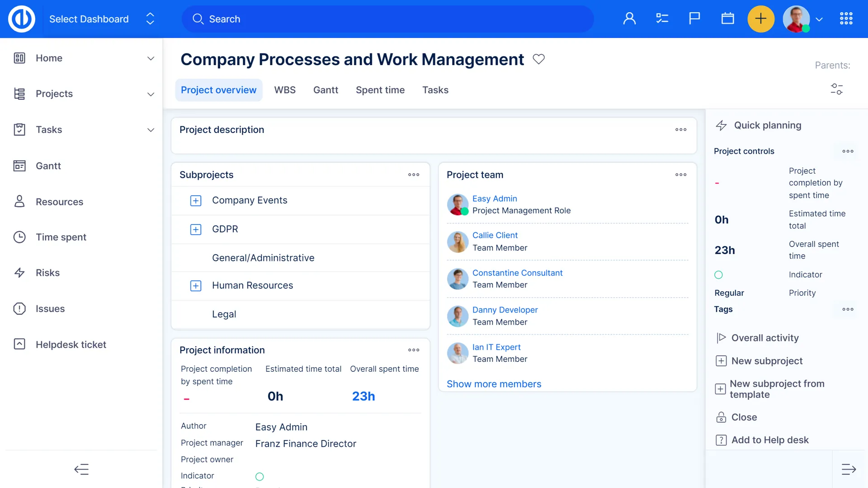Expand the GDPR subproject
Image resolution: width=868 pixels, height=488 pixels.
(196, 230)
